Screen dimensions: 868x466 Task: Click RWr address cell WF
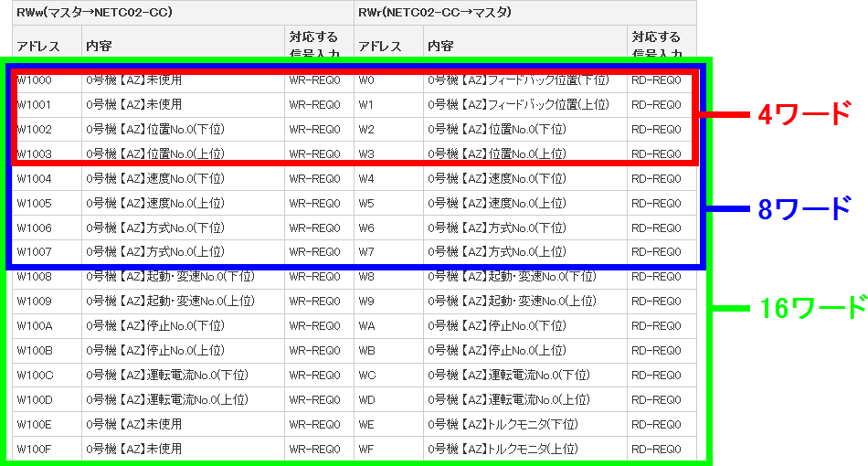pyautogui.click(x=388, y=449)
